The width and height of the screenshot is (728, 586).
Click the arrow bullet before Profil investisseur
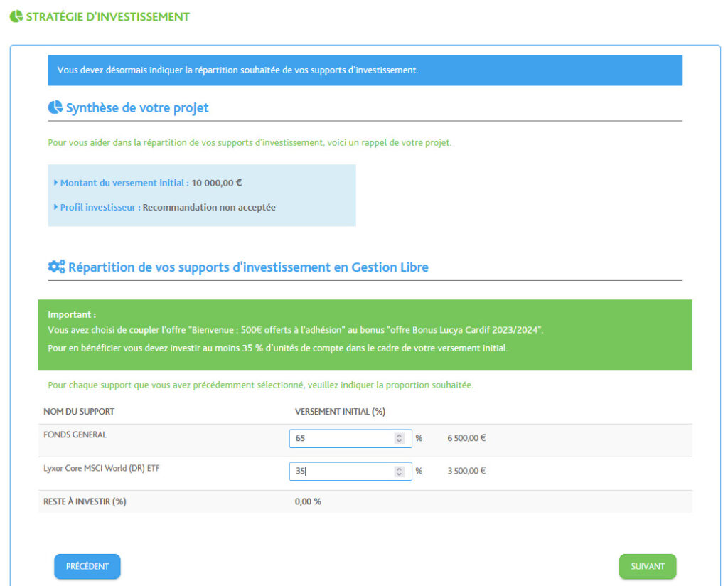coord(55,207)
